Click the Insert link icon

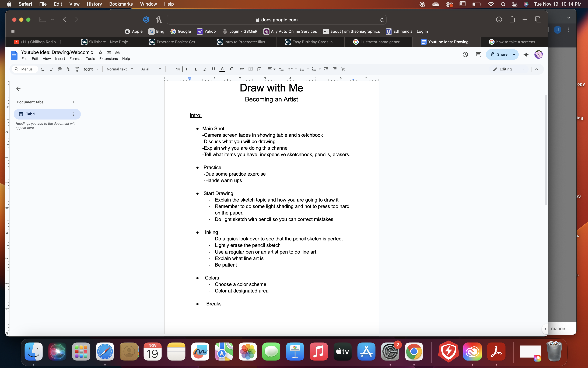[242, 69]
